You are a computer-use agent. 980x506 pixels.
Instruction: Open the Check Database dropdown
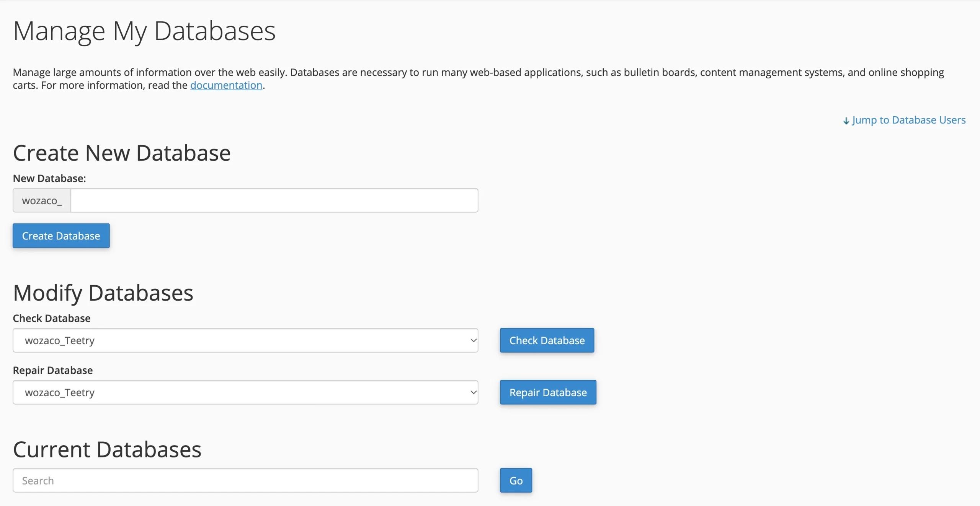(245, 340)
